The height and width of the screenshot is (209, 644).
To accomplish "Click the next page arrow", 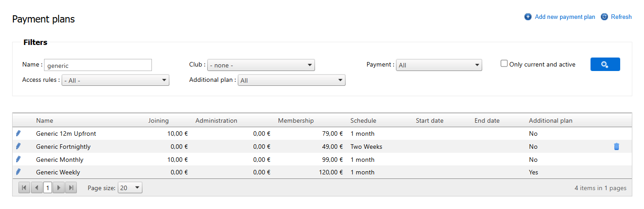I will (59, 188).
